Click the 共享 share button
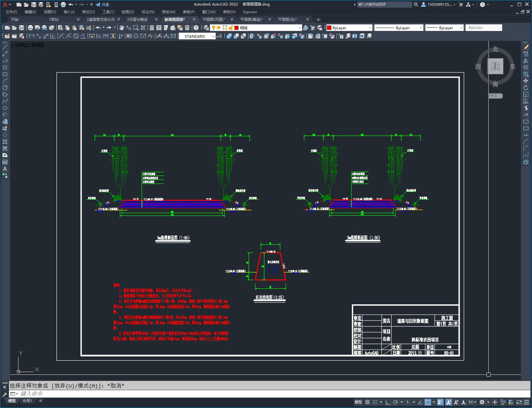The image size is (532, 408). (102, 4)
